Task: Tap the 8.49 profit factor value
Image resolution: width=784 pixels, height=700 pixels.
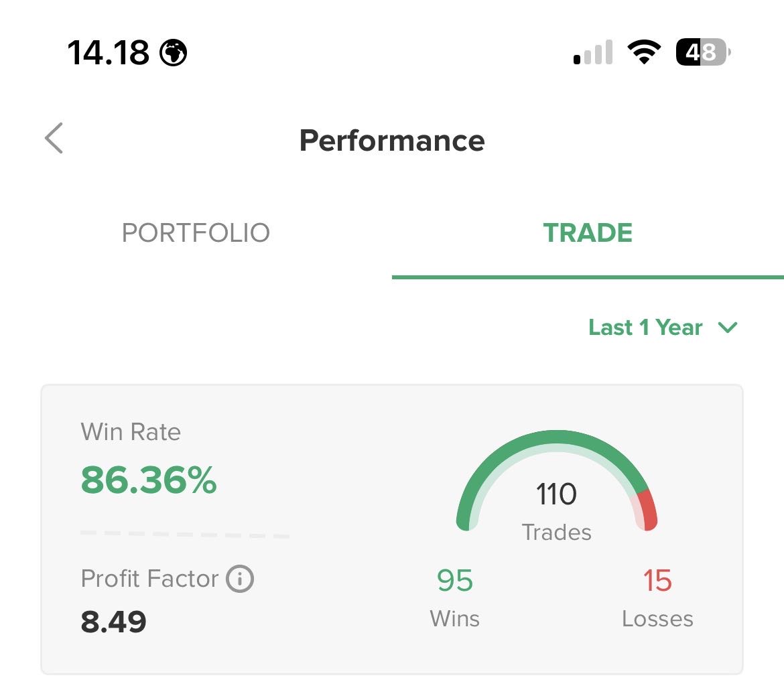Action: (114, 622)
